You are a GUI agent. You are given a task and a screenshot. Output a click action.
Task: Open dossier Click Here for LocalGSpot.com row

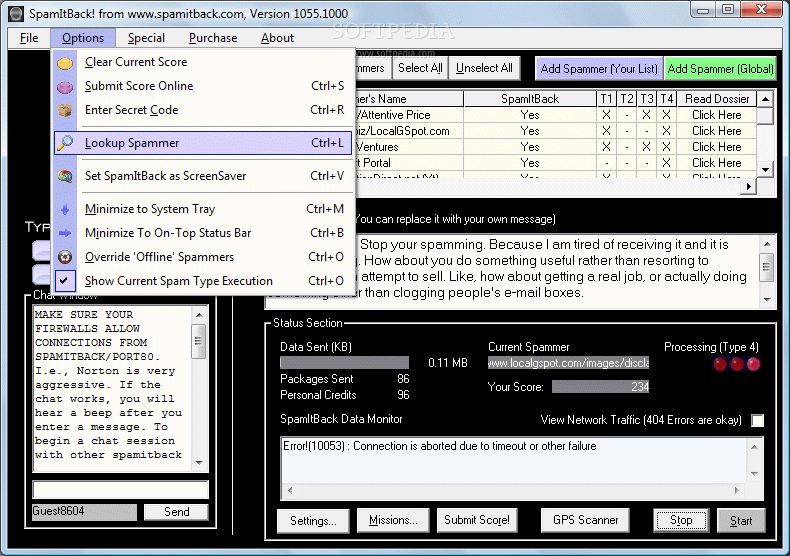(716, 131)
